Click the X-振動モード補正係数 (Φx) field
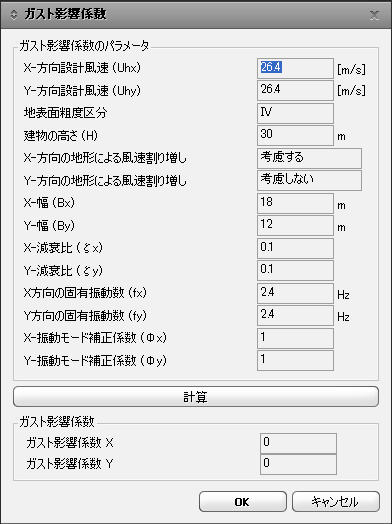This screenshot has height=524, width=392. (x=295, y=338)
